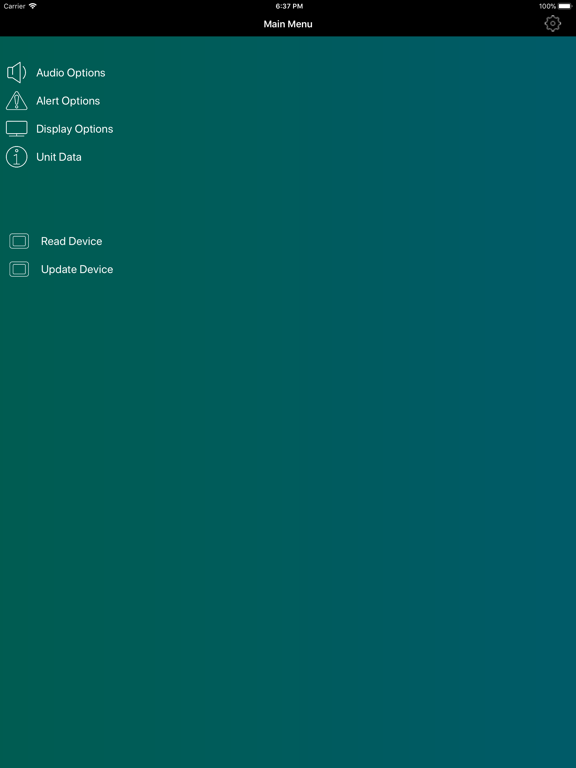Viewport: 576px width, 768px height.
Task: Tap the Main Menu title
Action: click(288, 24)
